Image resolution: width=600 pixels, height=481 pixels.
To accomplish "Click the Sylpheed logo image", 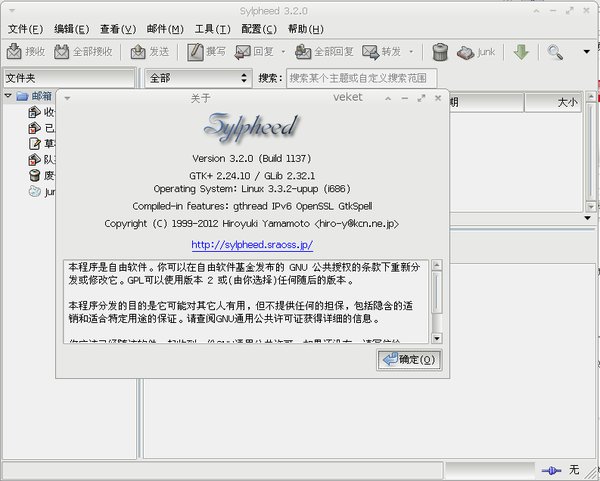I will [251, 127].
